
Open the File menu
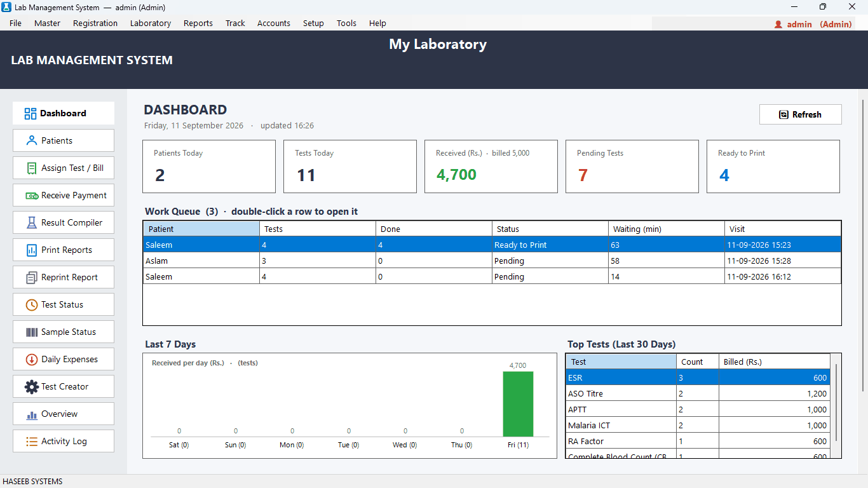(x=16, y=23)
